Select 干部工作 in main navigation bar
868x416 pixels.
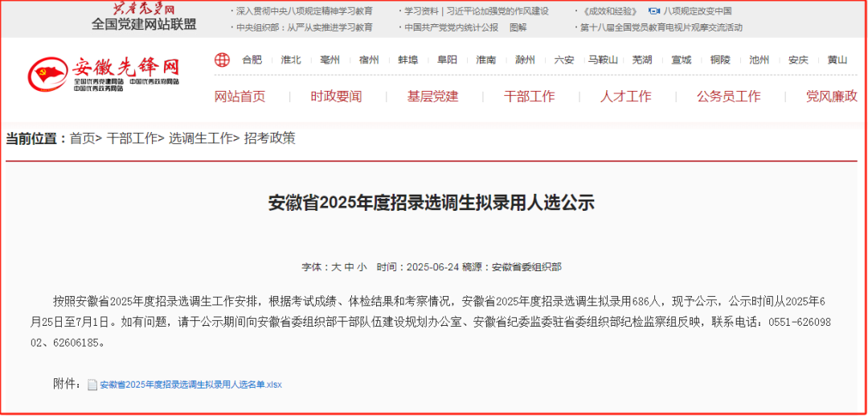pos(529,97)
